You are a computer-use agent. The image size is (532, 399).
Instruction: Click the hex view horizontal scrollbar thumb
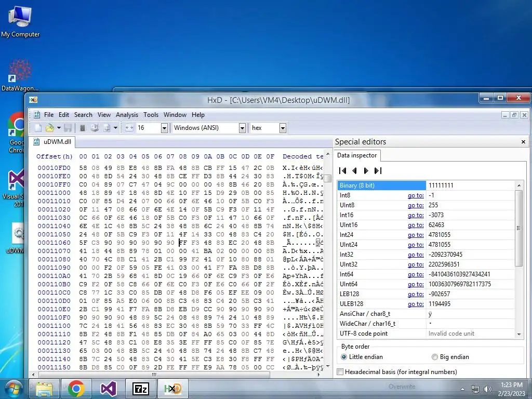click(154, 375)
